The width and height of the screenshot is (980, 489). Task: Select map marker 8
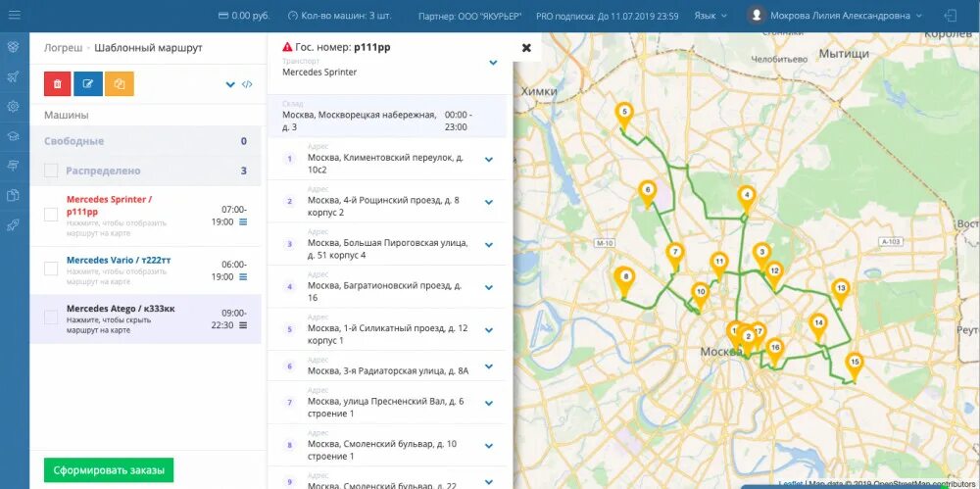pyautogui.click(x=624, y=279)
